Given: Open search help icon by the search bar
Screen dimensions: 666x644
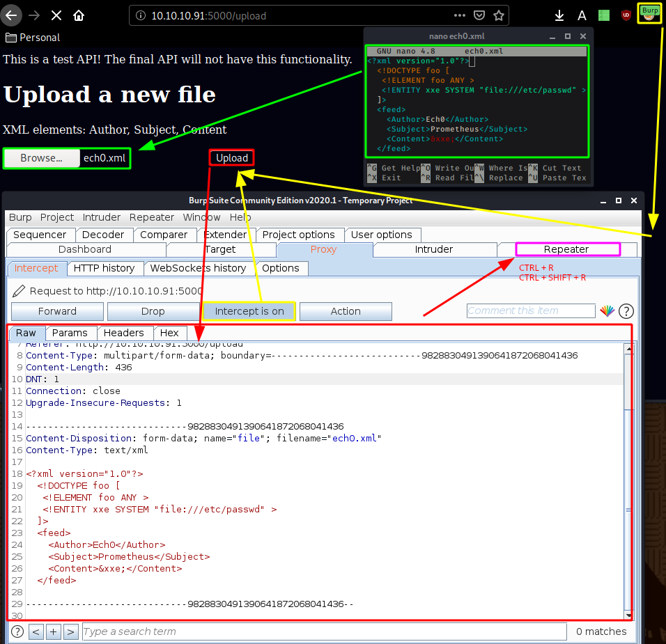Looking at the screenshot, I should point(17,631).
